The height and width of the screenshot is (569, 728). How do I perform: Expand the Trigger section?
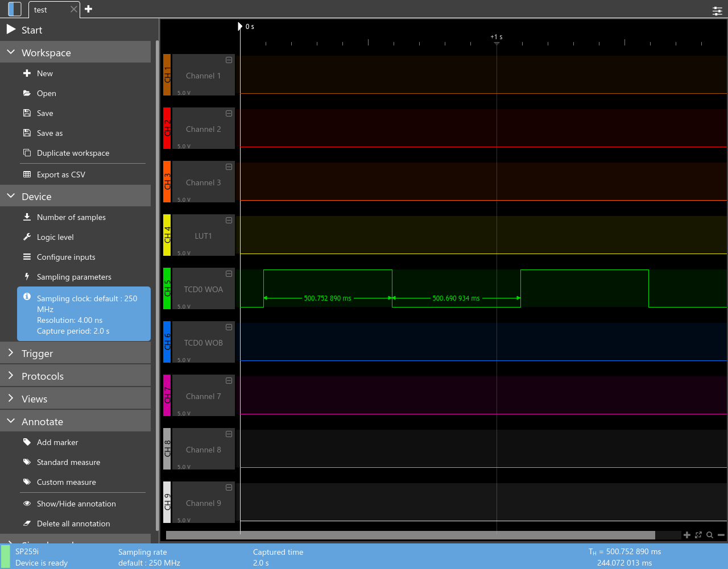coord(37,354)
